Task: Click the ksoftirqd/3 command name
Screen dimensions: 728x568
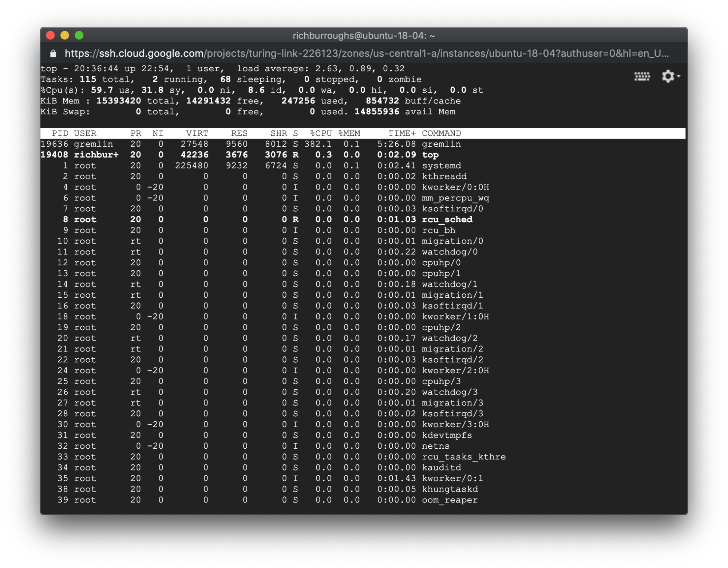Action: pyautogui.click(x=452, y=414)
